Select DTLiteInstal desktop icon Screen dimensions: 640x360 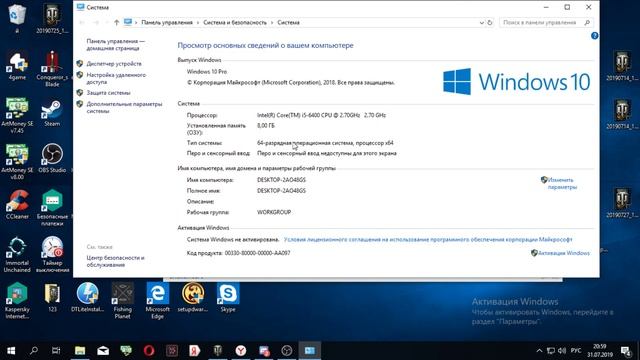pos(87,298)
